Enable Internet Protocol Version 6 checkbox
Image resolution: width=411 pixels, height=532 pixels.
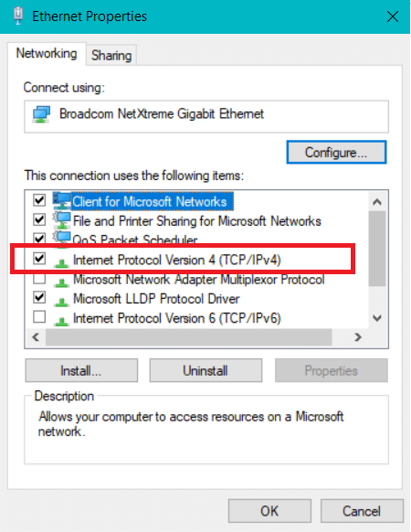click(x=39, y=317)
